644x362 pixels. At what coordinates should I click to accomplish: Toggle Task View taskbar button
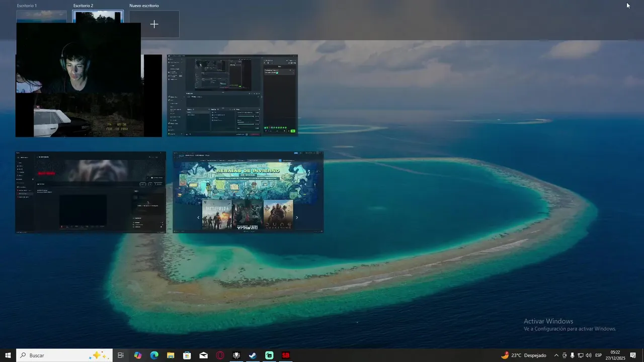coord(121,355)
